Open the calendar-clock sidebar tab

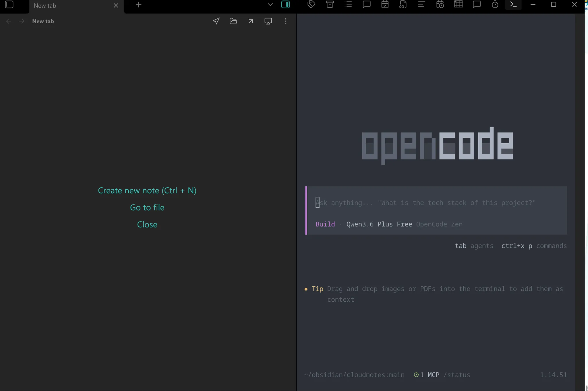(x=440, y=4)
